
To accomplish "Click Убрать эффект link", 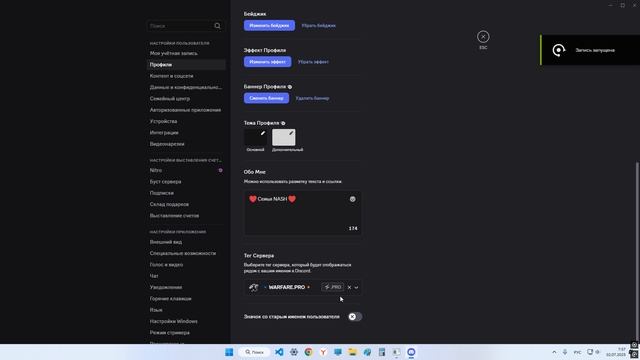I will (313, 62).
